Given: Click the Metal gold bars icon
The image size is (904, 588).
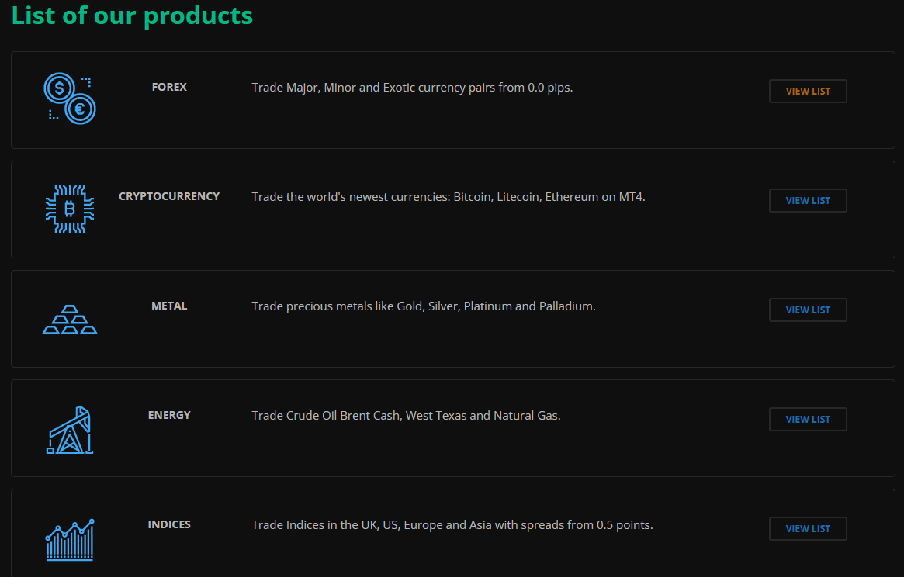Looking at the screenshot, I should (x=70, y=320).
